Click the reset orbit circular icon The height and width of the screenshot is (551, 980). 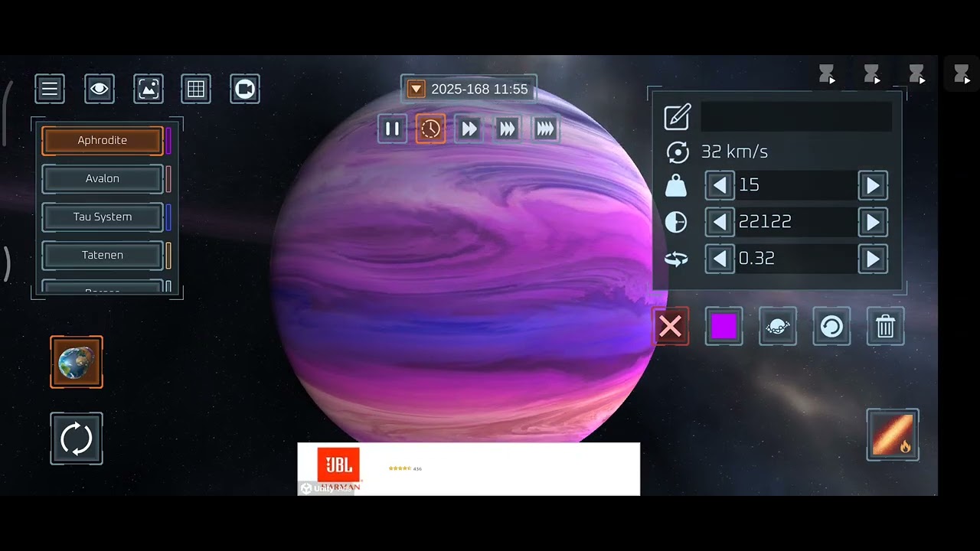(831, 327)
